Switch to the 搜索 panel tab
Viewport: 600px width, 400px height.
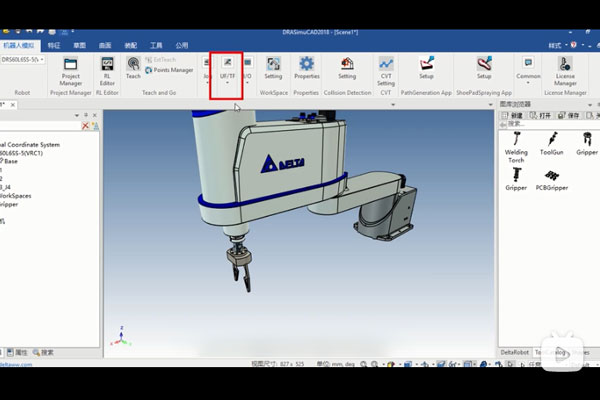point(43,353)
